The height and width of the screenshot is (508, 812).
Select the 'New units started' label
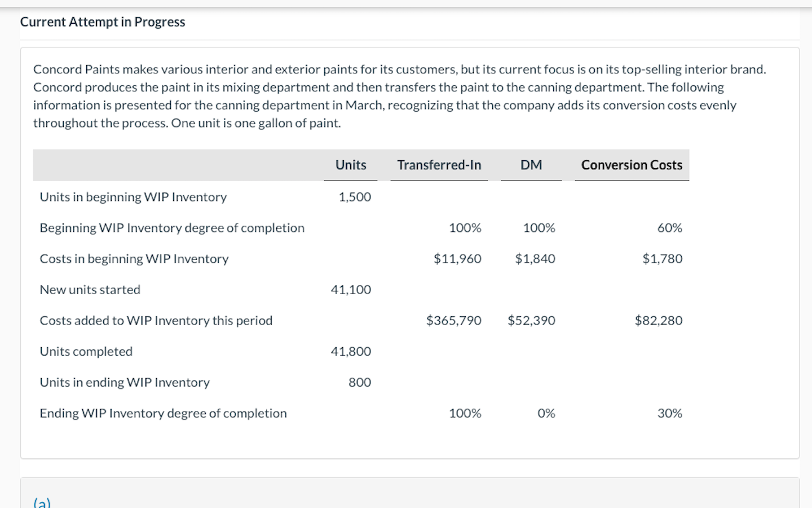click(x=90, y=290)
